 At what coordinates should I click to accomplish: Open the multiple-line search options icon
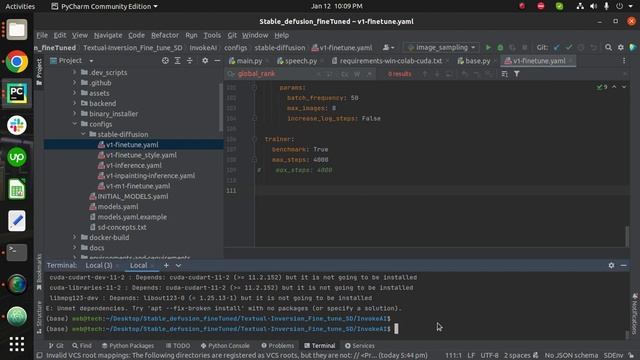(504, 74)
